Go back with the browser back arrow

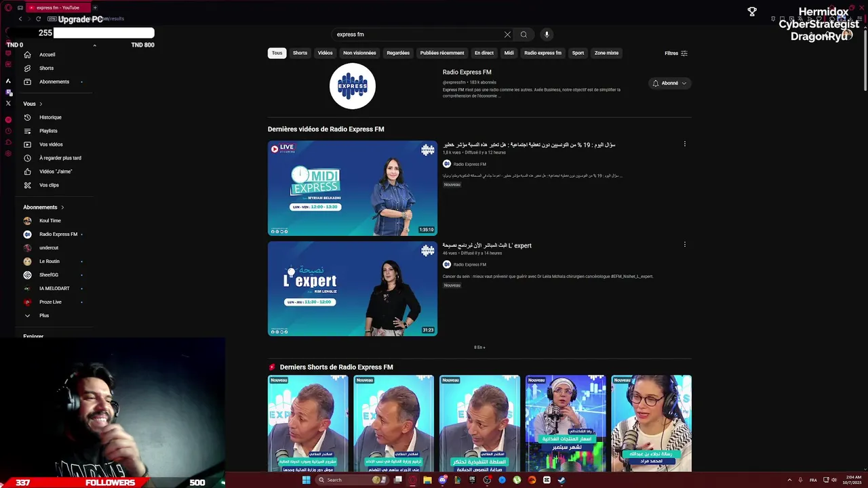coord(20,19)
